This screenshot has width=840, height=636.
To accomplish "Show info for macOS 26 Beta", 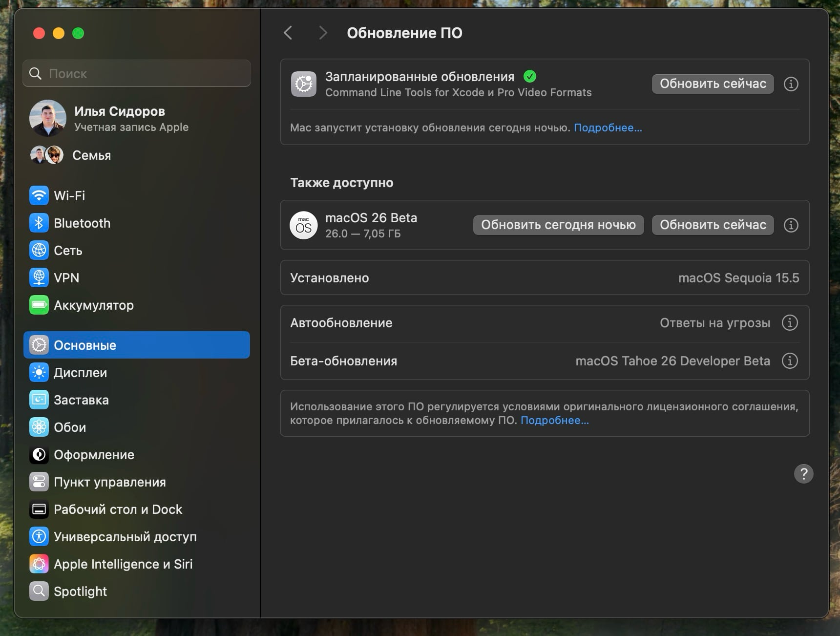I will pos(791,225).
